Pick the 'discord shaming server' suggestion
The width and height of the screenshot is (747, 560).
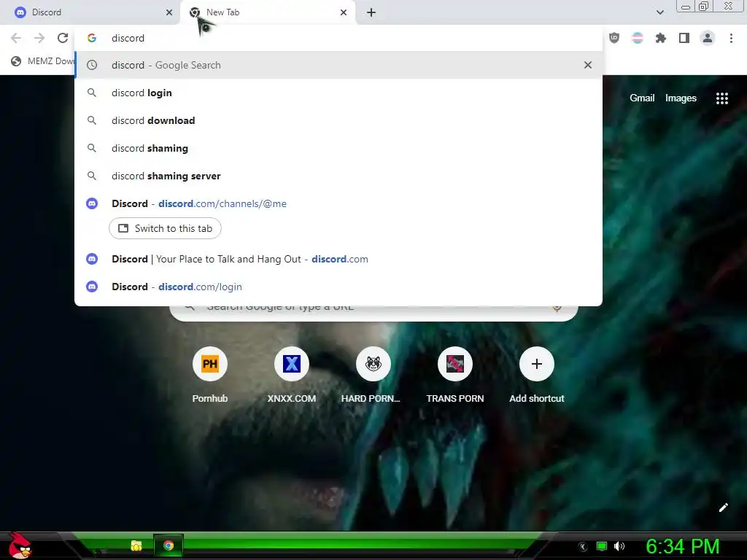tap(338, 176)
